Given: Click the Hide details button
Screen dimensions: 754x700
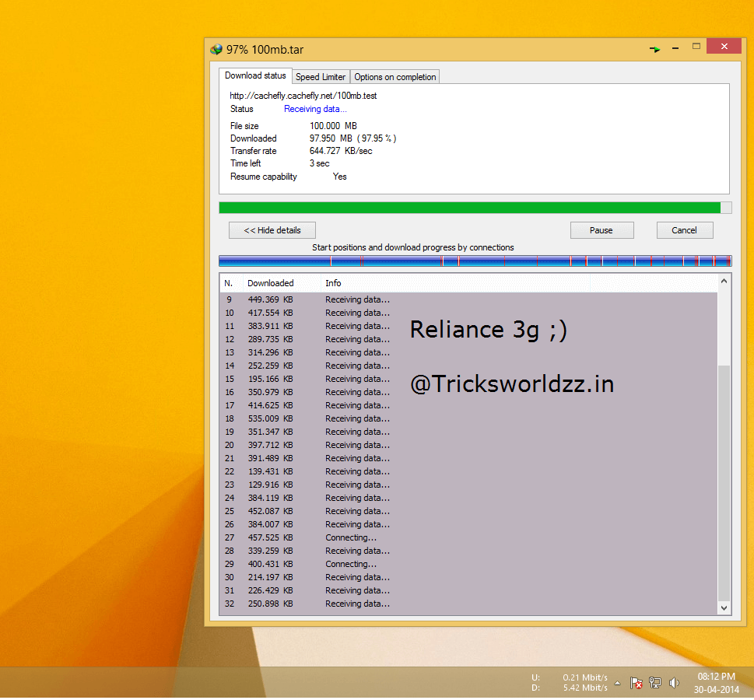Looking at the screenshot, I should click(272, 230).
